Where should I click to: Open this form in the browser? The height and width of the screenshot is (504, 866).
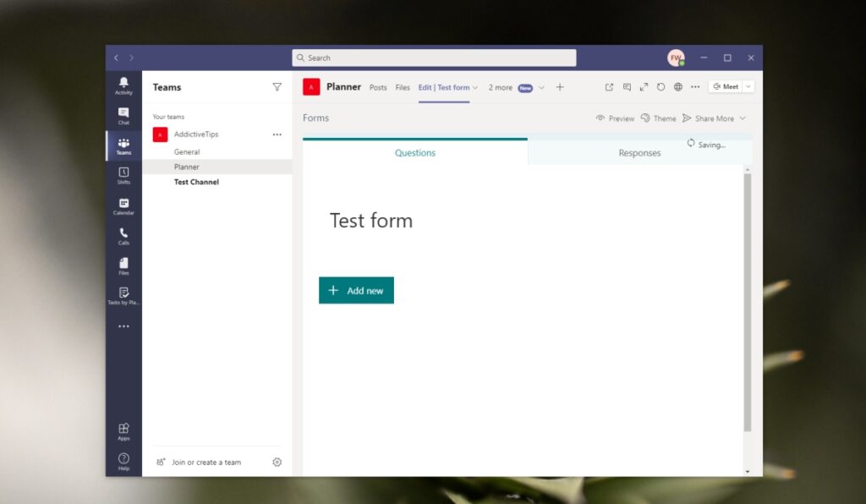pos(677,86)
